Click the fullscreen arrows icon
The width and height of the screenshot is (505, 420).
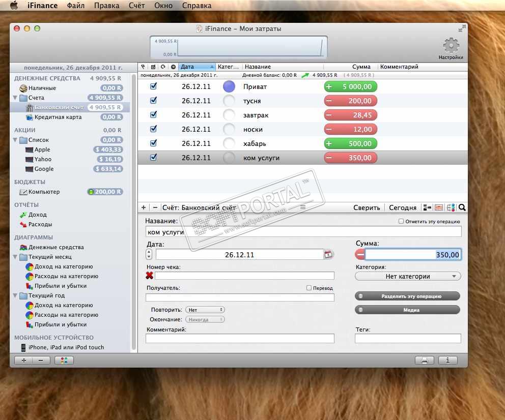click(x=462, y=28)
